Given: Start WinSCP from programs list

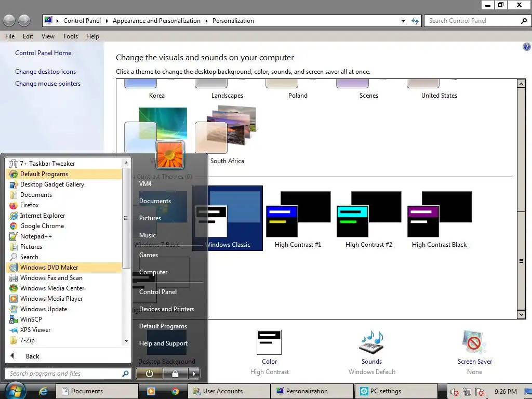Looking at the screenshot, I should tap(63, 320).
